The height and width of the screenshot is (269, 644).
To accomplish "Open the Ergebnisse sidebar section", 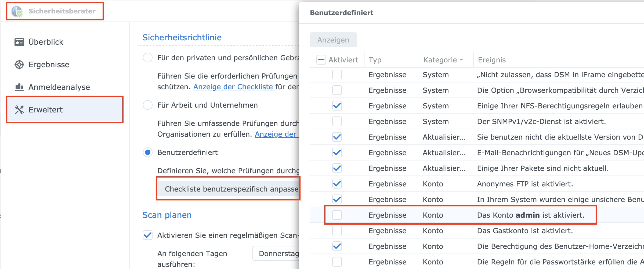I will [x=49, y=65].
